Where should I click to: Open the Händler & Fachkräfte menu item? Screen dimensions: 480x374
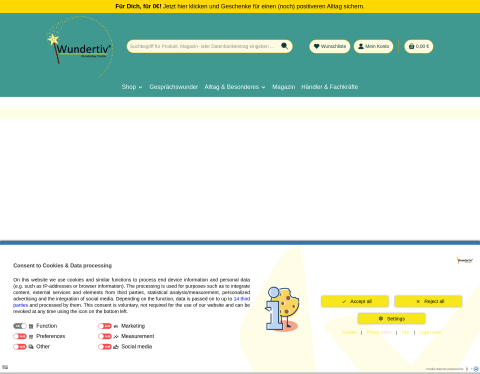tap(330, 87)
